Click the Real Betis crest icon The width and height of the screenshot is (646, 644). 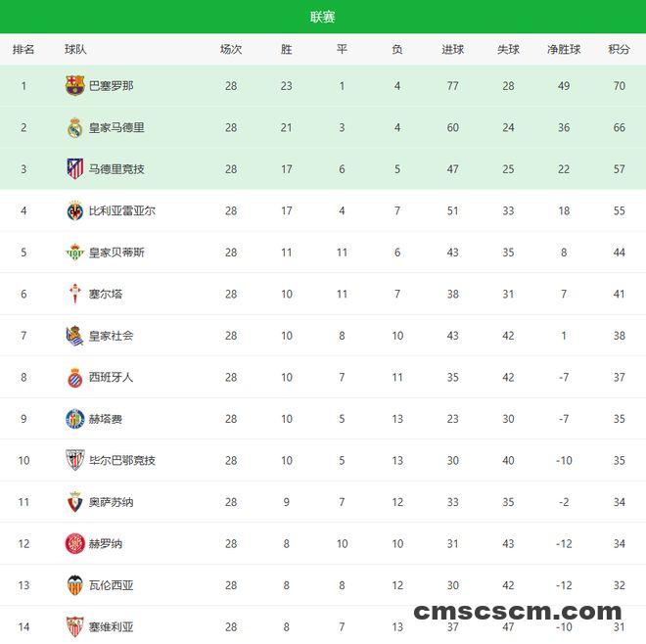74,253
